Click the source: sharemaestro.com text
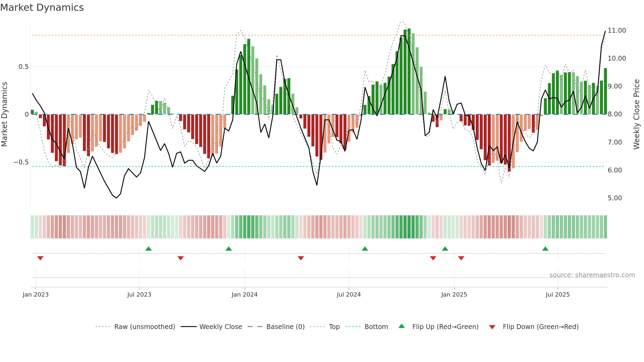This screenshot has height=362, width=644. [x=592, y=275]
